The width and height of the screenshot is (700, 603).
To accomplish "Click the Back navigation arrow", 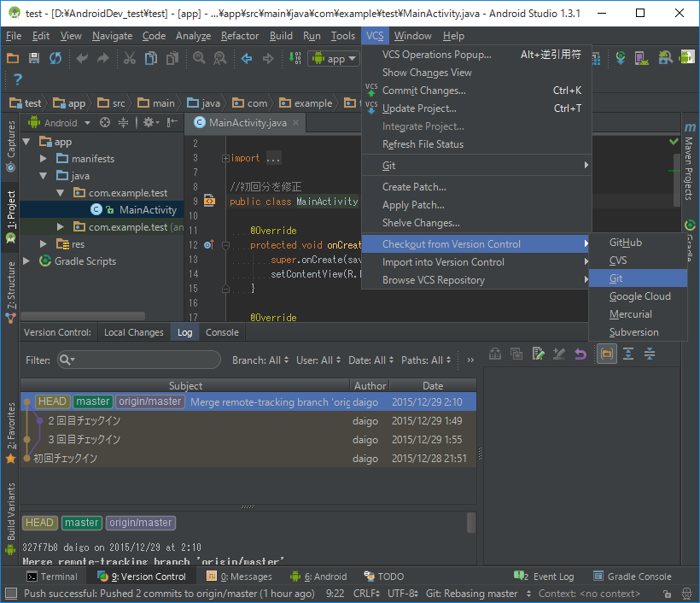I will 247,58.
